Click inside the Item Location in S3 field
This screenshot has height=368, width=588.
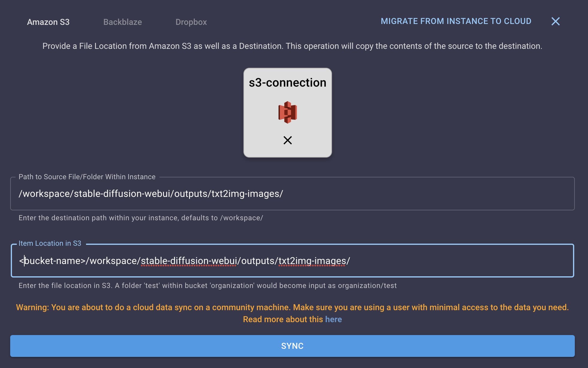(293, 261)
